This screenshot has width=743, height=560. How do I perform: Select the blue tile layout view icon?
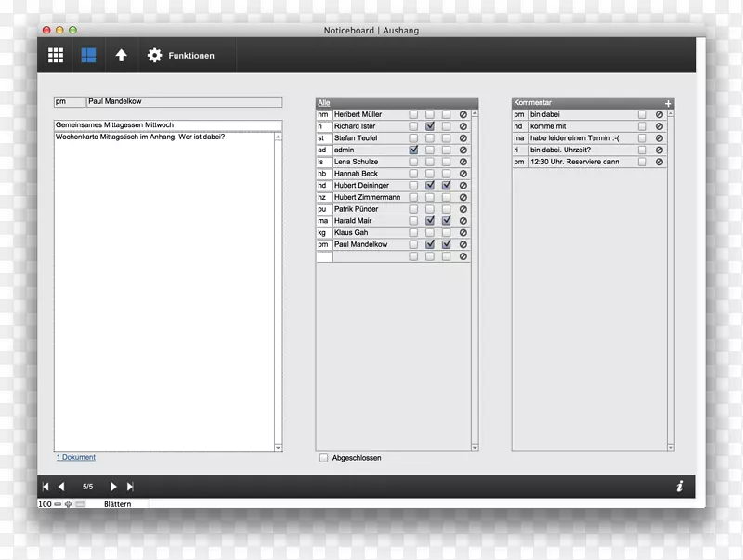(x=88, y=56)
